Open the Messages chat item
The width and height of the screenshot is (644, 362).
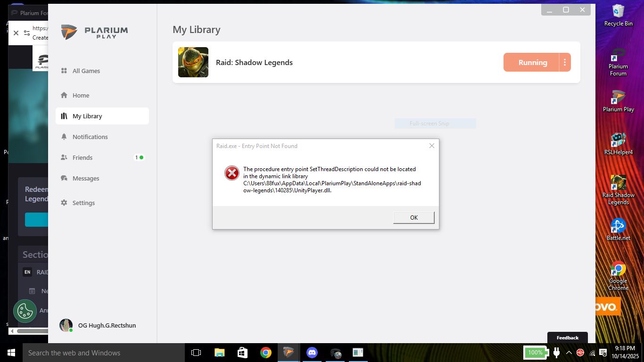(85, 178)
